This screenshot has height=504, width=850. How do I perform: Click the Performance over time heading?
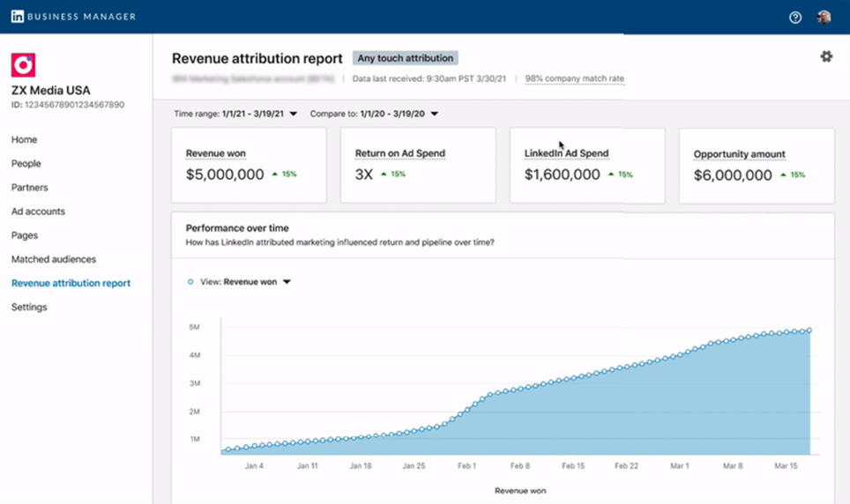[237, 228]
